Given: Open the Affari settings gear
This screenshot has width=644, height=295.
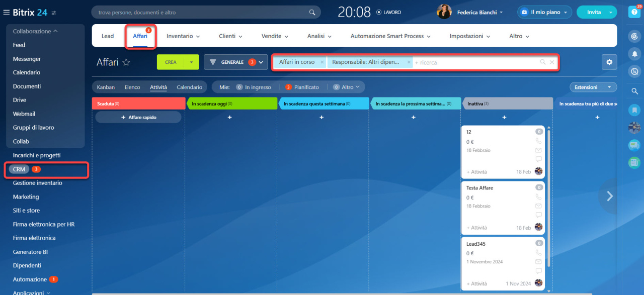Looking at the screenshot, I should tap(609, 62).
